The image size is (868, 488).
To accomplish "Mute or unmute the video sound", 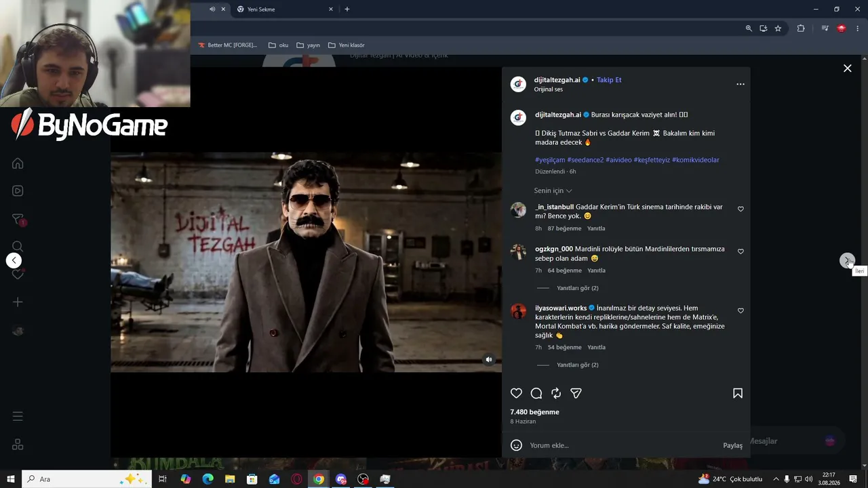I will (488, 360).
